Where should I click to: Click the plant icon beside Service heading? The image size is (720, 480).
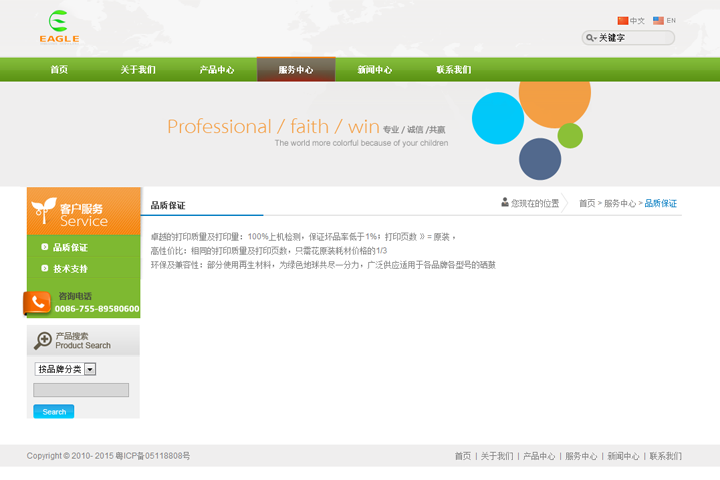[43, 210]
